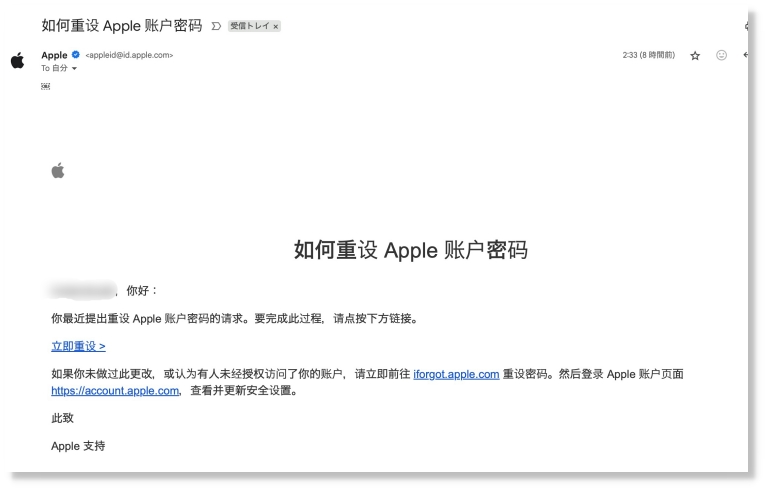This screenshot has height=489, width=765.
Task: Open the iforgot.apple.com link
Action: pos(455,374)
